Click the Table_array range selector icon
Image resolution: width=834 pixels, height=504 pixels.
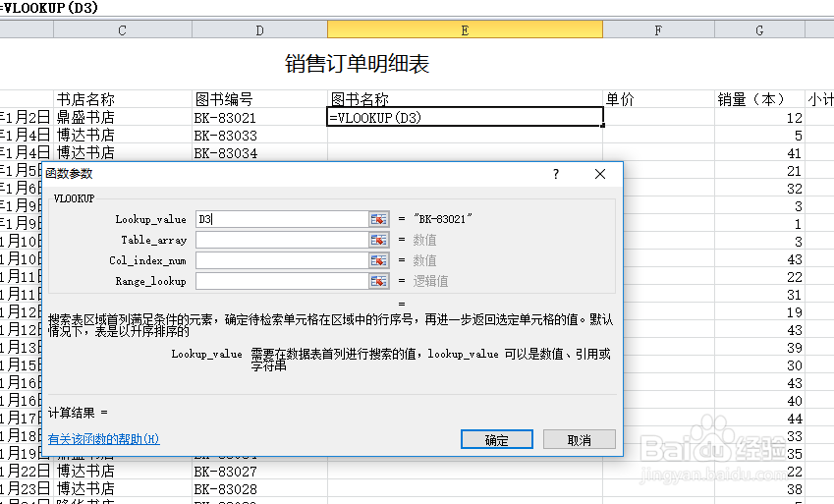pyautogui.click(x=379, y=240)
